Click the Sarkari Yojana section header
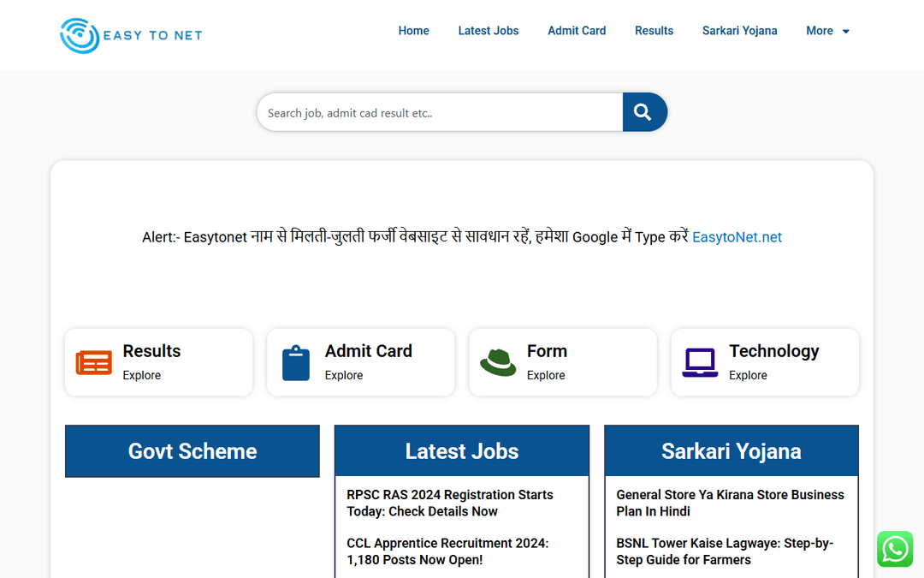The height and width of the screenshot is (578, 924). coord(731,451)
